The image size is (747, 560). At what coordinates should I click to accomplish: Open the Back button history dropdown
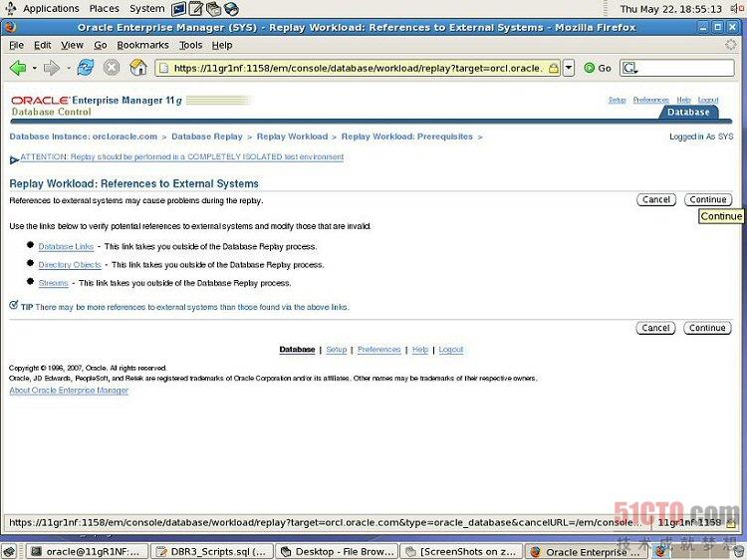pyautogui.click(x=34, y=68)
